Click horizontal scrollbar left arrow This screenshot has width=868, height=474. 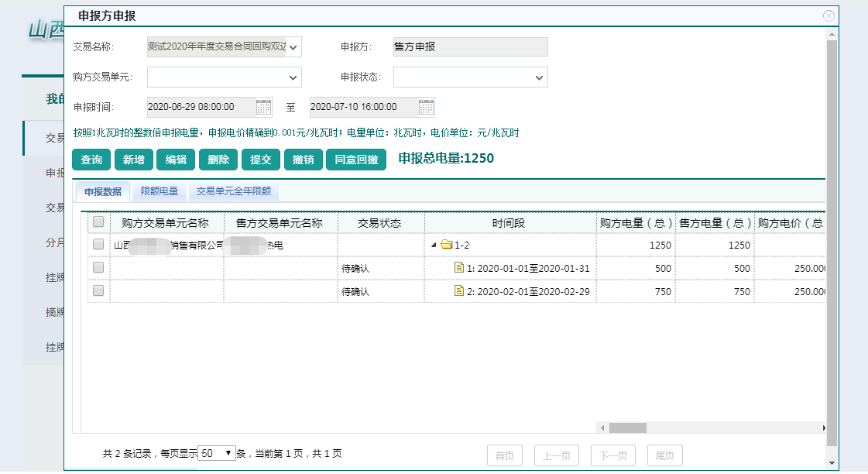click(x=602, y=428)
